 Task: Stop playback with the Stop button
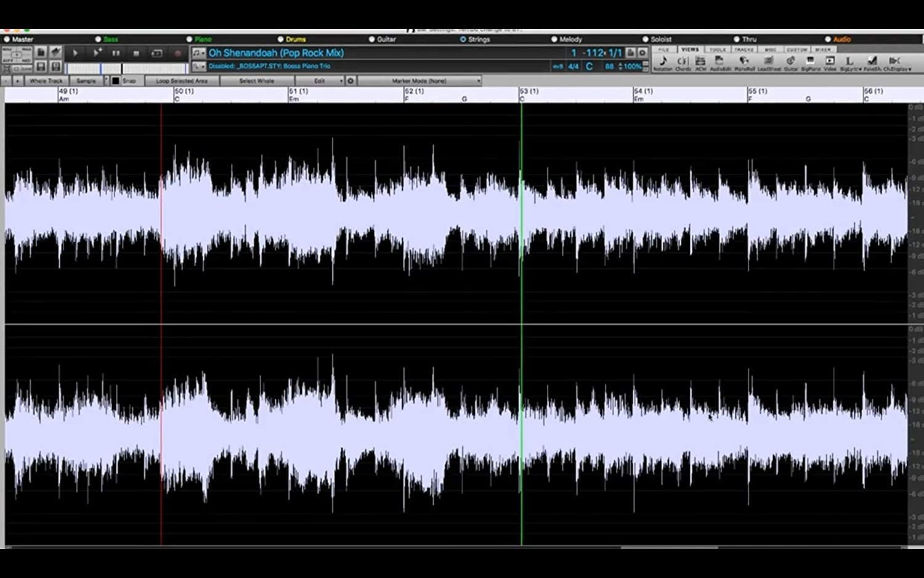coord(136,54)
